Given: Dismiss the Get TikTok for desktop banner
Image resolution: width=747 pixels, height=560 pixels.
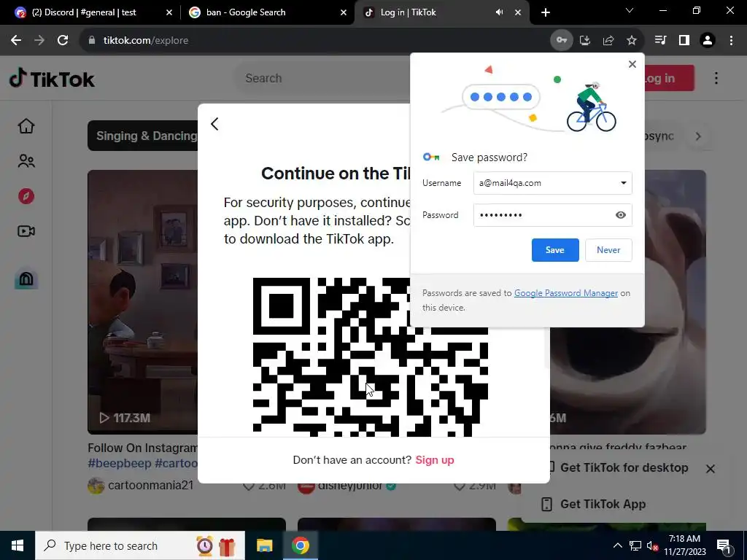Looking at the screenshot, I should point(711,469).
